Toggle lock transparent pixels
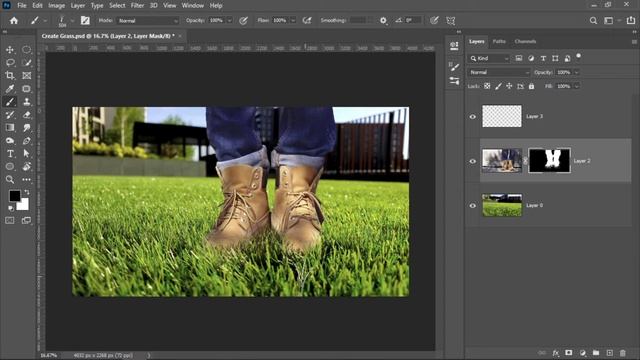Viewport: 640px width, 360px height. 487,86
